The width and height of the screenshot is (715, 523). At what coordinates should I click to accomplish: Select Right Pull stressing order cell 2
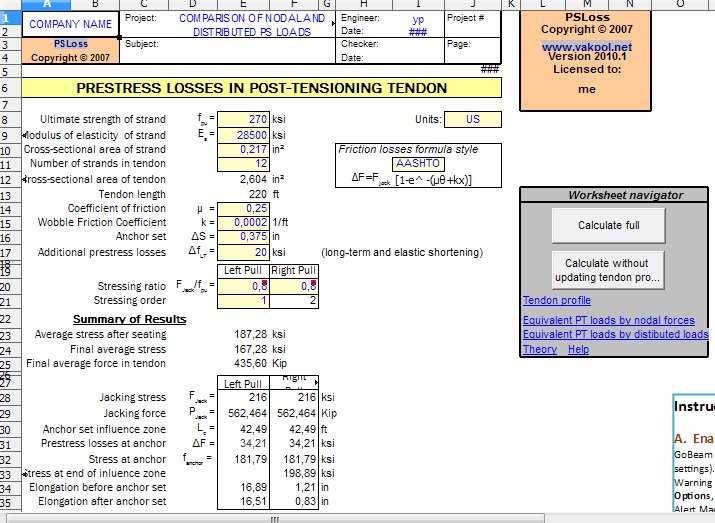(x=294, y=301)
